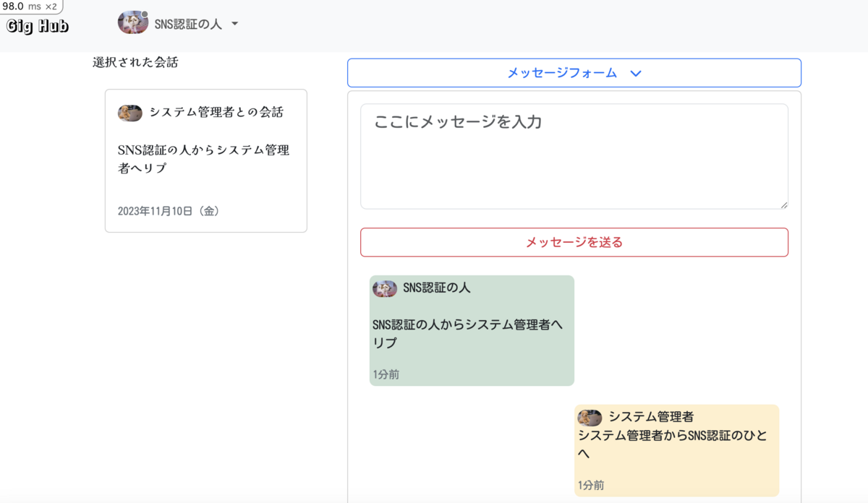This screenshot has height=503, width=868.
Task: Click システム管理者 avatar in the conversation card
Action: (x=129, y=113)
